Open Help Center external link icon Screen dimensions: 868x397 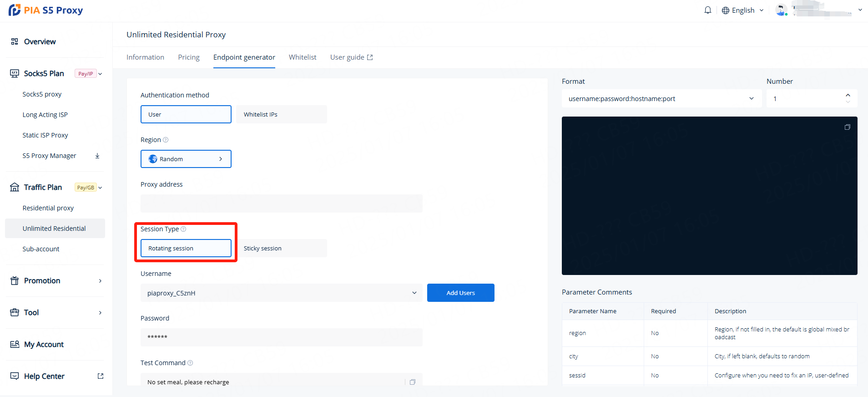[x=101, y=376]
